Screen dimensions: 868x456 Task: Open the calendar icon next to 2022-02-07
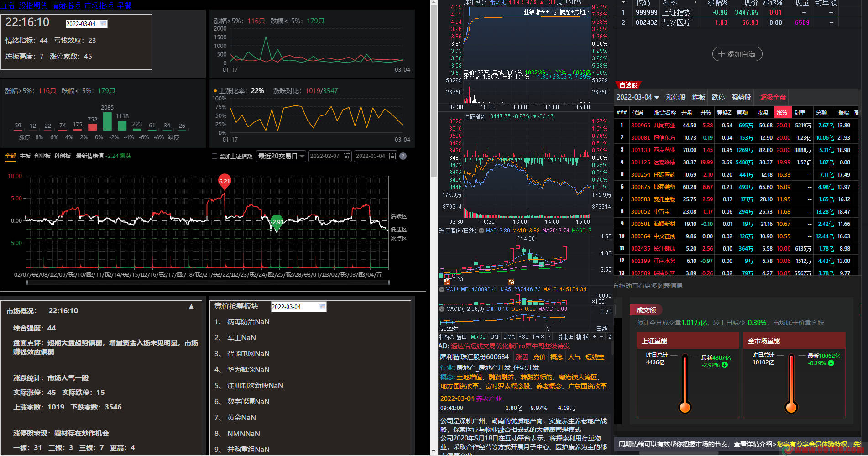click(347, 156)
